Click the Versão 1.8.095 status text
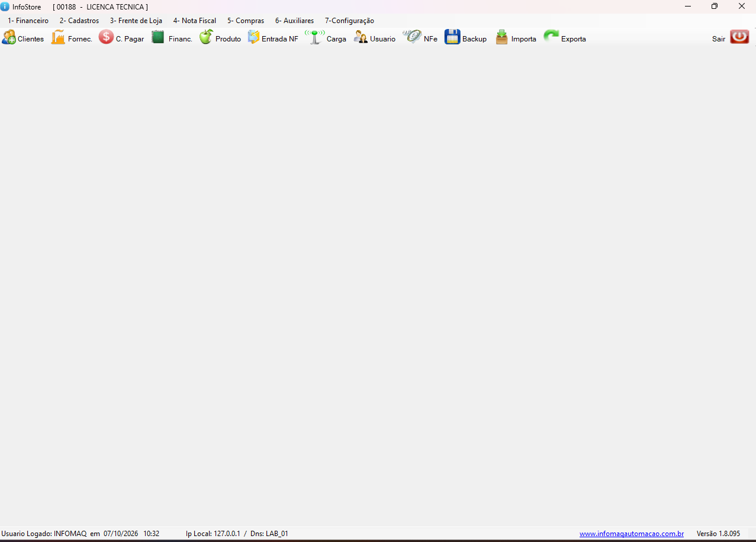 tap(718, 534)
